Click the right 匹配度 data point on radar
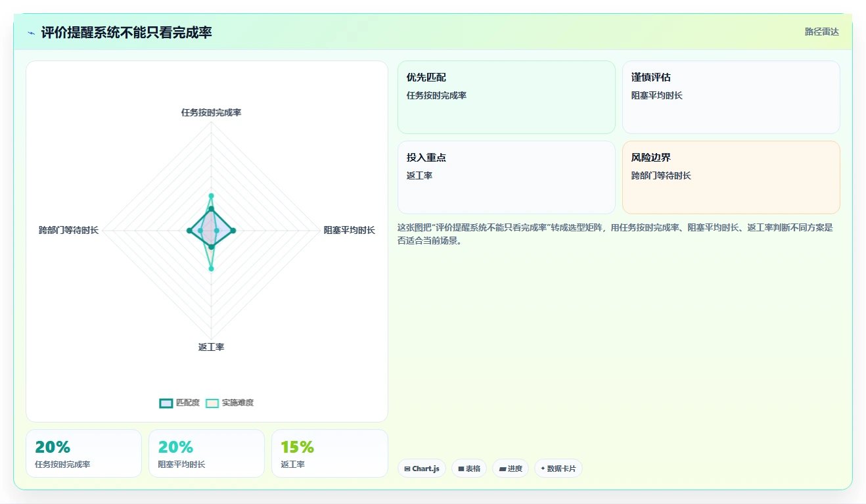This screenshot has height=504, width=866. click(233, 230)
